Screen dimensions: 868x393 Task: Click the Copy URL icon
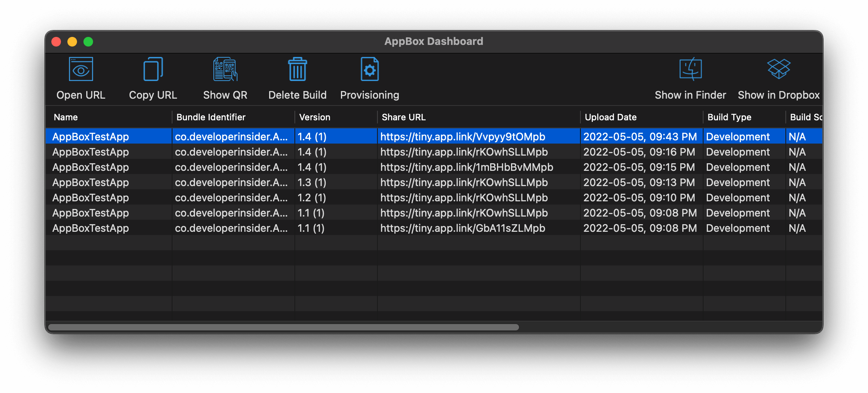(153, 70)
